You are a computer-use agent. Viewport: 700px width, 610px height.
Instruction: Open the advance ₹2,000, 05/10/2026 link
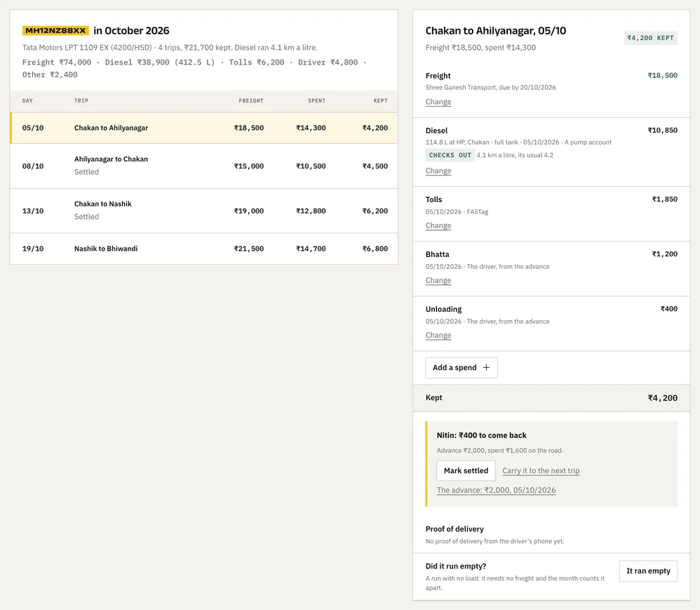(x=496, y=490)
